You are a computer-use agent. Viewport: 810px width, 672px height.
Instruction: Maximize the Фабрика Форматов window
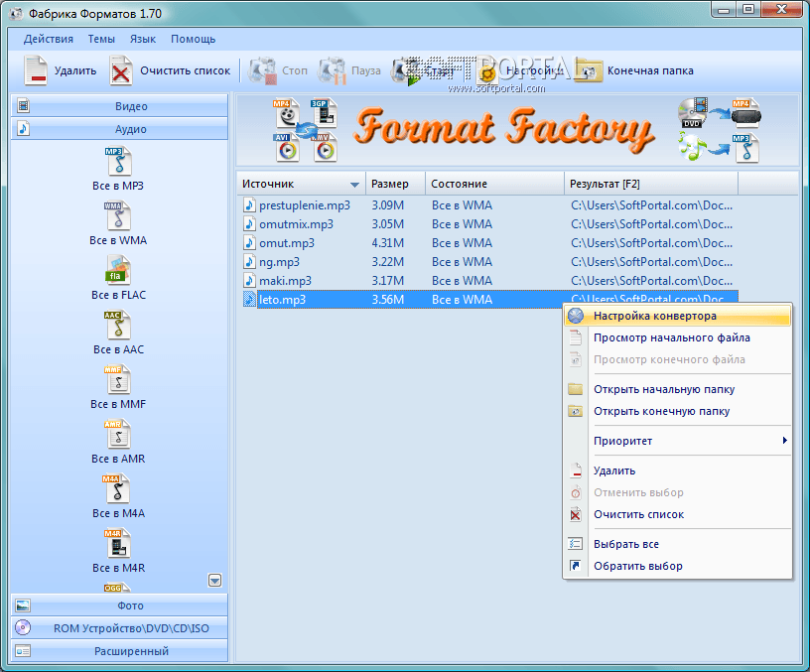748,9
